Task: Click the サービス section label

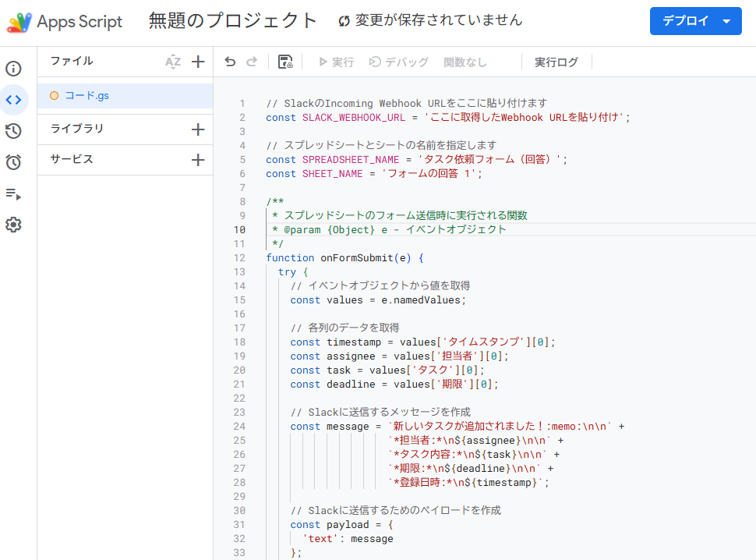Action: 72,159
